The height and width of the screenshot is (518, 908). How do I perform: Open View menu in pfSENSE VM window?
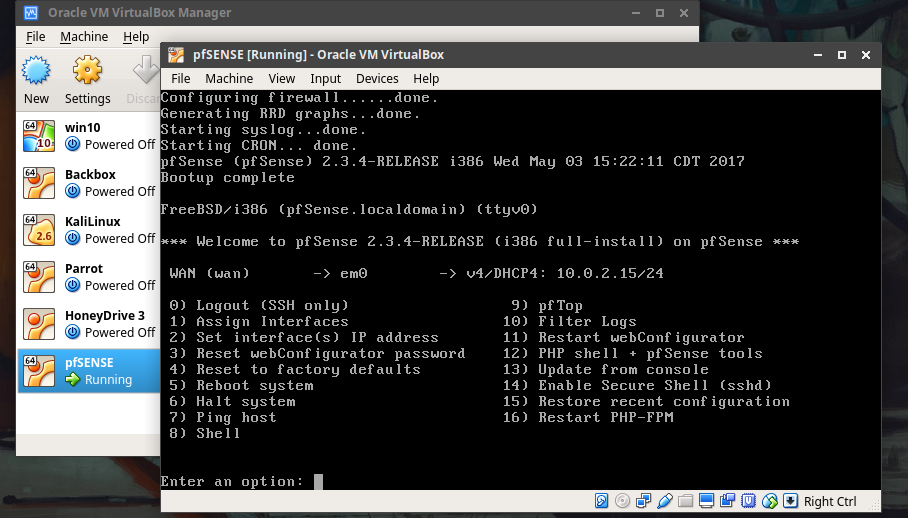pos(281,78)
